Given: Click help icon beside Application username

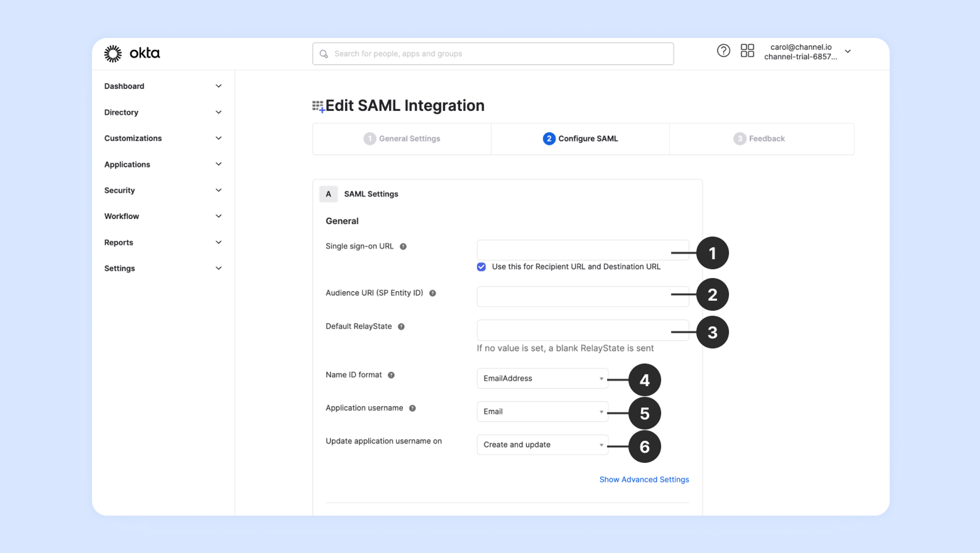Looking at the screenshot, I should click(413, 408).
